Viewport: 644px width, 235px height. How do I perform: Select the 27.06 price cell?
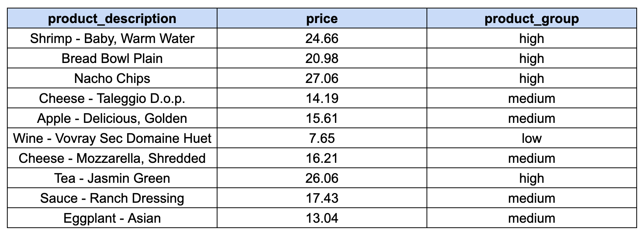pyautogui.click(x=322, y=78)
